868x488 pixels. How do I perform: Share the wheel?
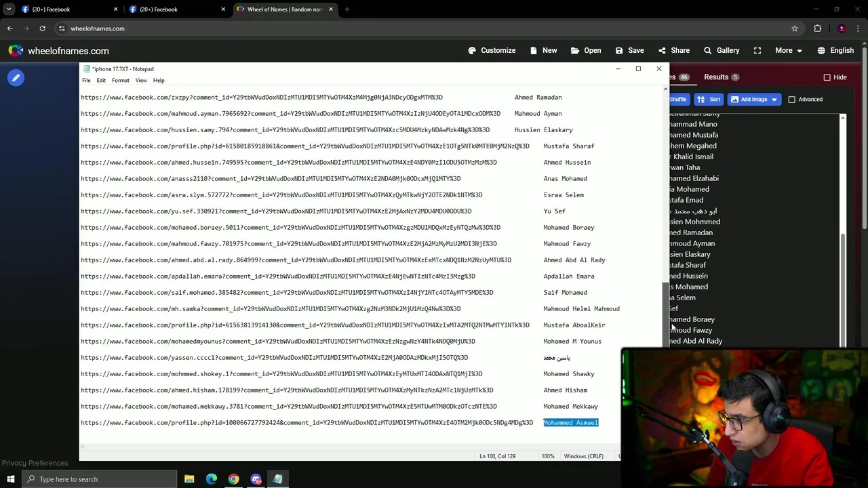(673, 50)
